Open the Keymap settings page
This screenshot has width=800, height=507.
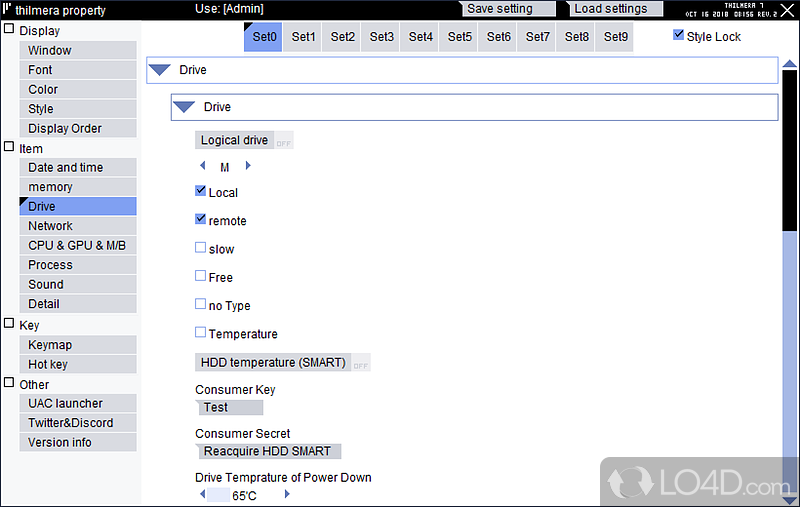click(x=78, y=345)
